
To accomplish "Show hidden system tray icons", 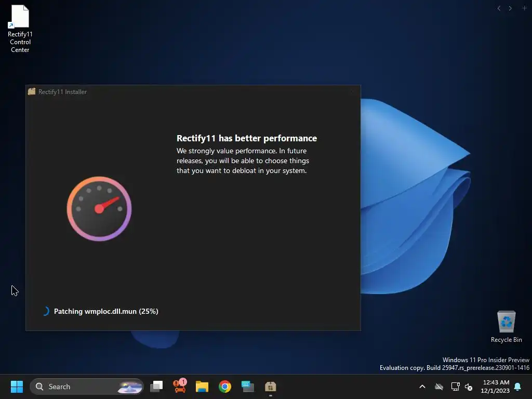I will click(x=422, y=387).
